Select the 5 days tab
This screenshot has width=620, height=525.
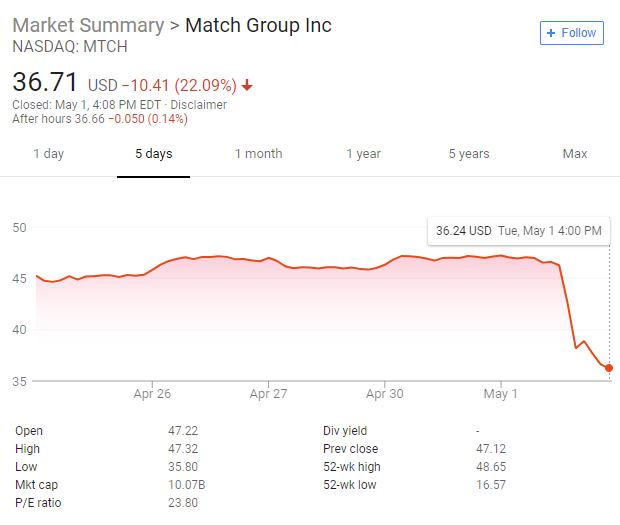[154, 154]
